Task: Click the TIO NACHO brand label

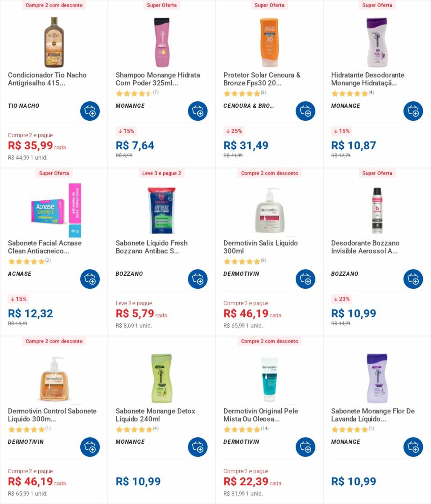Action: point(23,106)
